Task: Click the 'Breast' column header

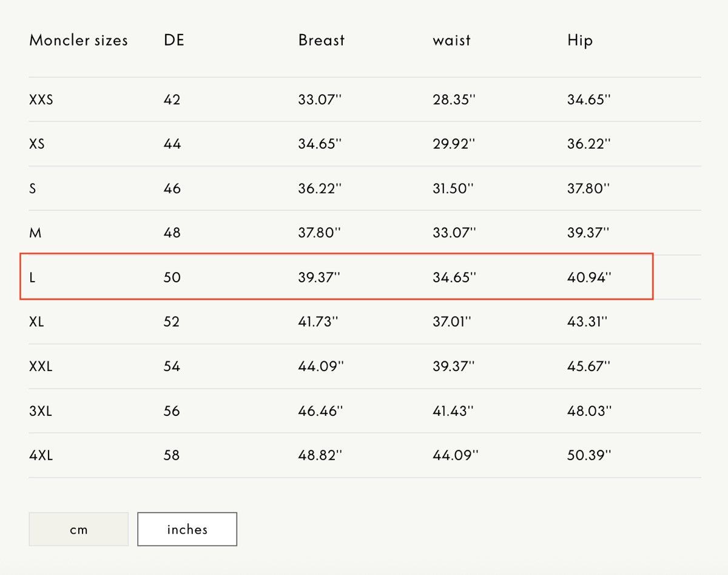Action: (x=322, y=41)
